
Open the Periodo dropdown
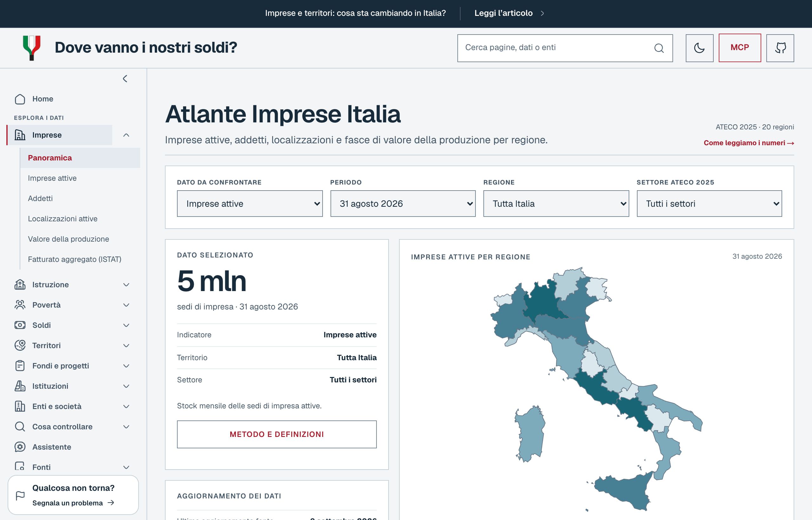coord(403,204)
